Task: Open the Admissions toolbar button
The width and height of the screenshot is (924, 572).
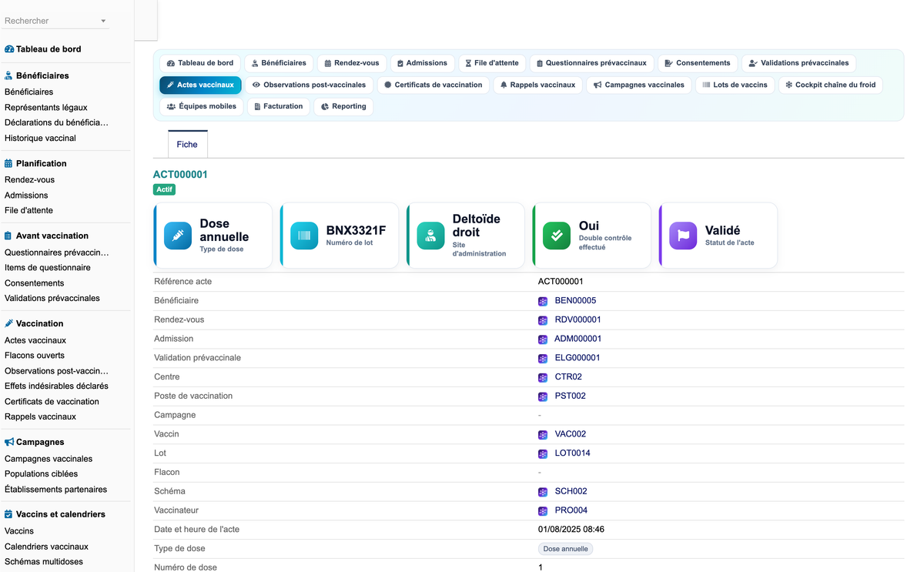Action: click(422, 63)
